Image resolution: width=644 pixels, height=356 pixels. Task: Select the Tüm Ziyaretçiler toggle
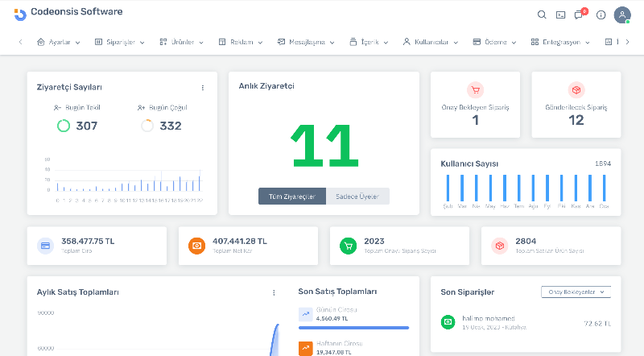(x=291, y=196)
